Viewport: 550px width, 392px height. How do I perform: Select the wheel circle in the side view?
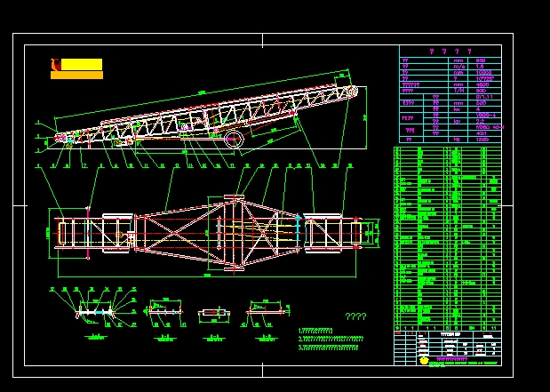pos(234,139)
